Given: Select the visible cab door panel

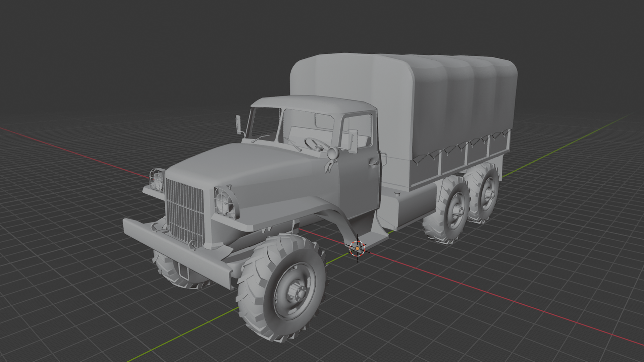Looking at the screenshot, I should tap(359, 181).
